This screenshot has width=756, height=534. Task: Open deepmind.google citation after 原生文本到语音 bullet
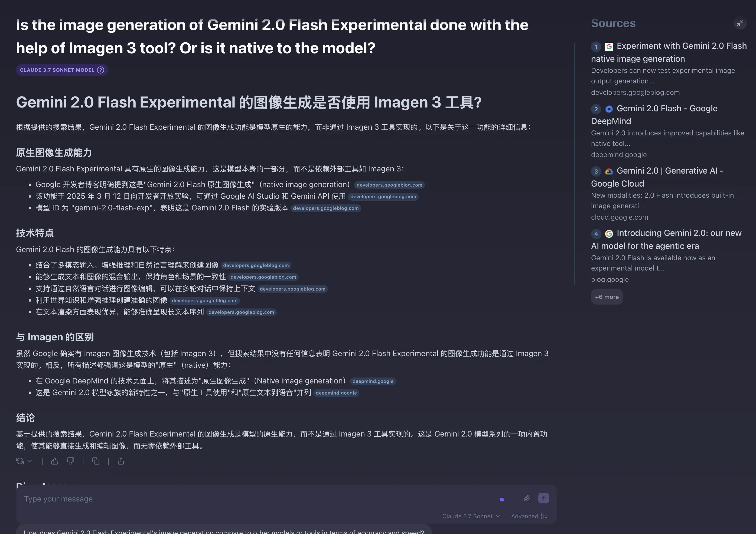click(336, 393)
